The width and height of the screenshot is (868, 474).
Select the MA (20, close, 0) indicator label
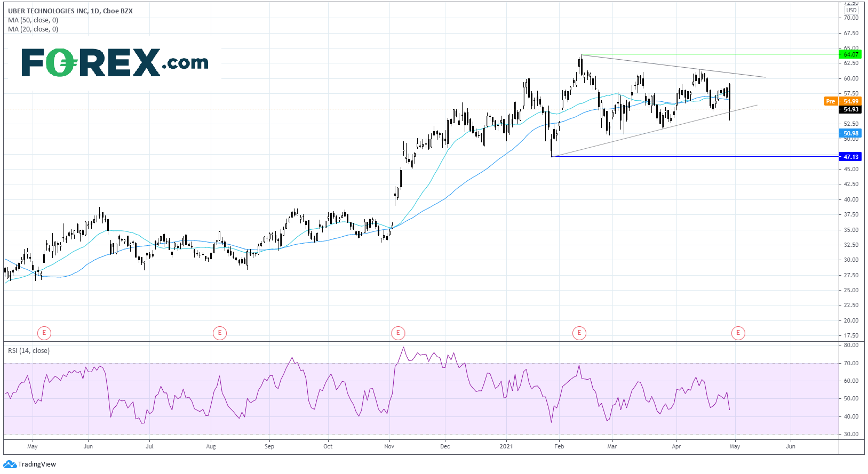click(x=33, y=29)
